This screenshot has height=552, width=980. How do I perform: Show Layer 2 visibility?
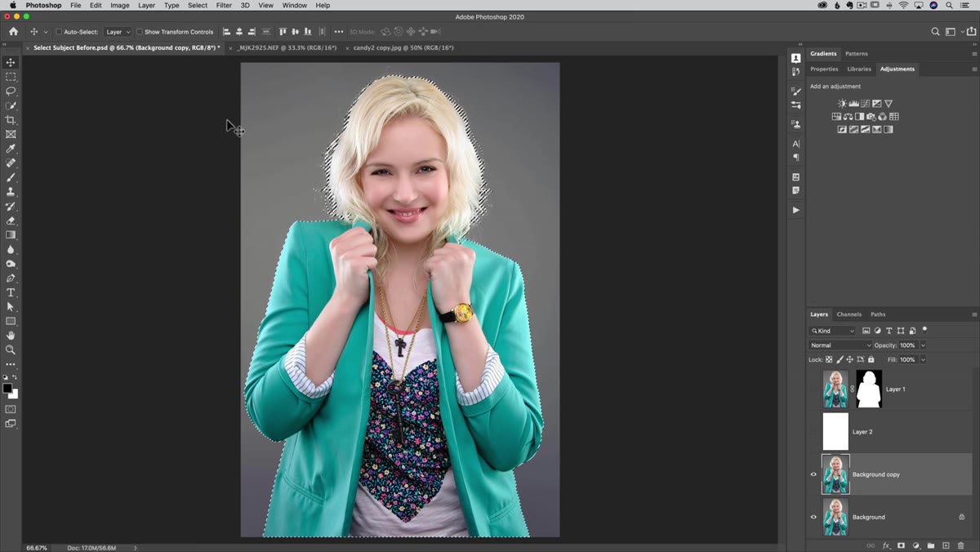[813, 432]
